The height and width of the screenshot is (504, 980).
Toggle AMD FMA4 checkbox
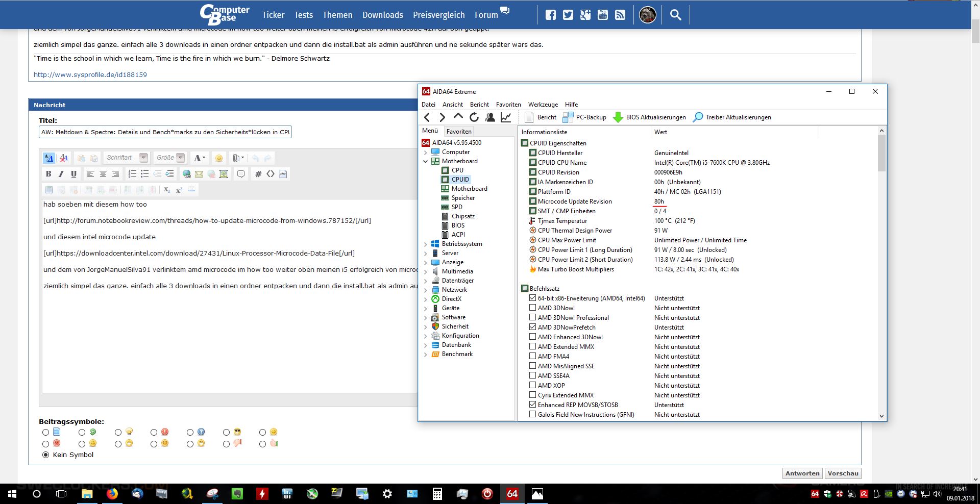click(x=533, y=357)
